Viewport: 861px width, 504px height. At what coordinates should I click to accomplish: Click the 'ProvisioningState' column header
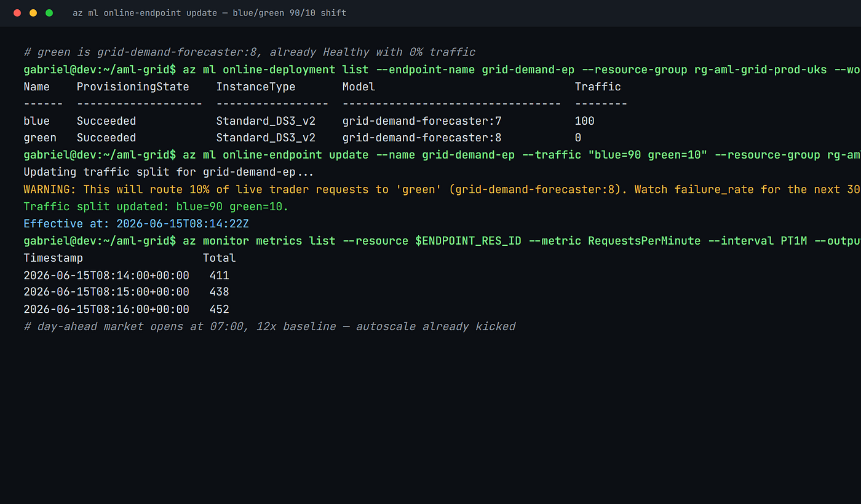click(133, 87)
